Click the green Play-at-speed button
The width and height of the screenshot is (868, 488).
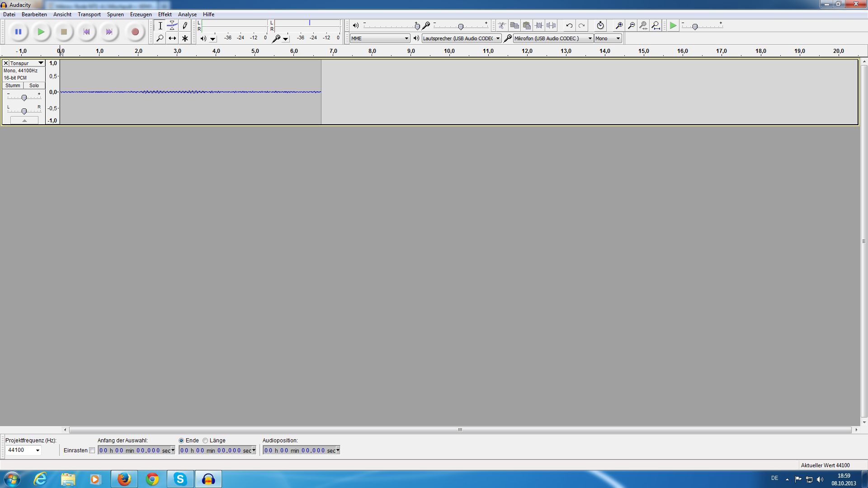pyautogui.click(x=673, y=26)
